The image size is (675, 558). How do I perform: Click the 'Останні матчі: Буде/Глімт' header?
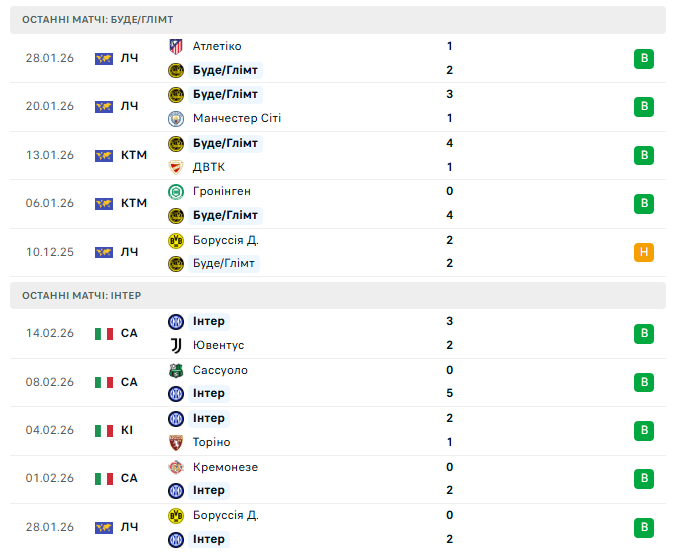point(98,20)
